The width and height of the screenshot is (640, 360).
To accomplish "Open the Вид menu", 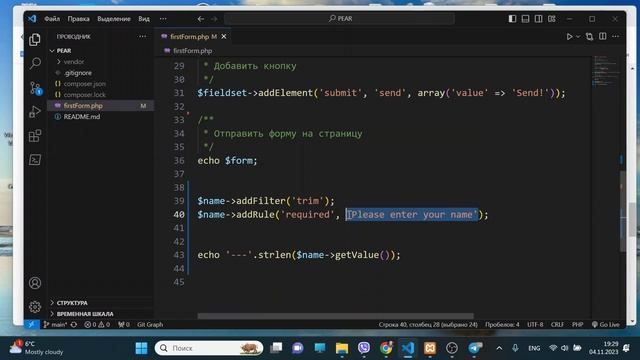I will click(144, 19).
